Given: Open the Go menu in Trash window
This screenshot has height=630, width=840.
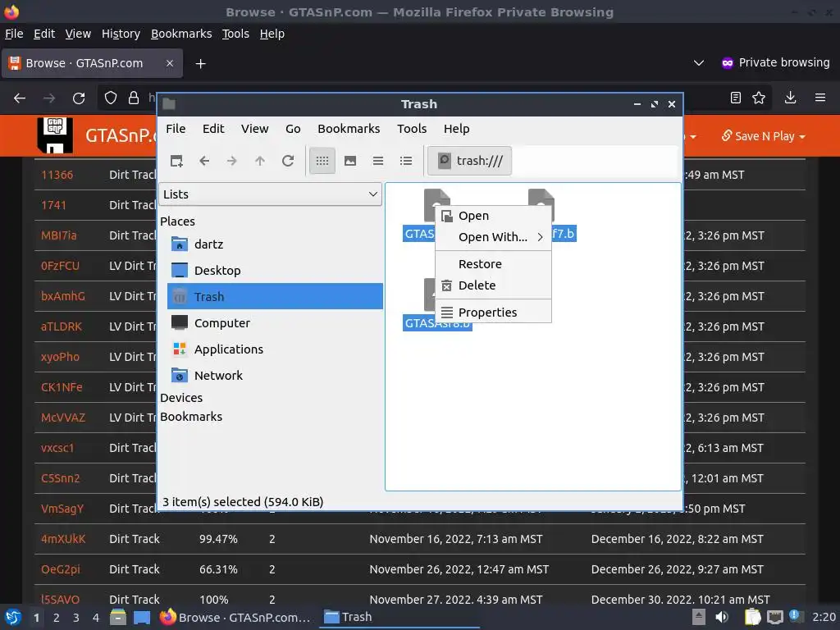Looking at the screenshot, I should coord(293,129).
